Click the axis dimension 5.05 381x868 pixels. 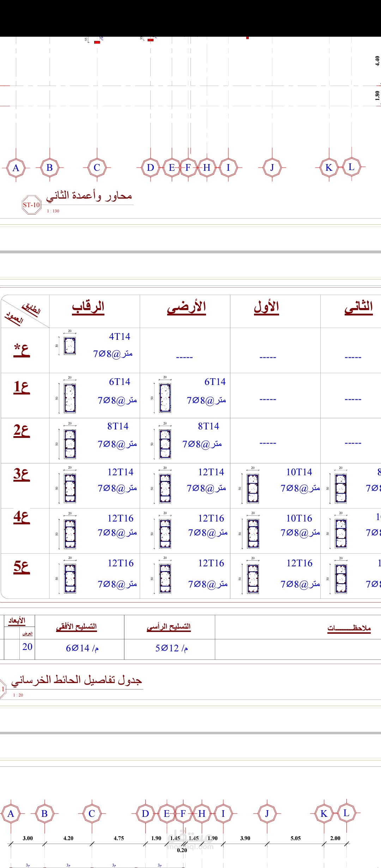(x=296, y=838)
